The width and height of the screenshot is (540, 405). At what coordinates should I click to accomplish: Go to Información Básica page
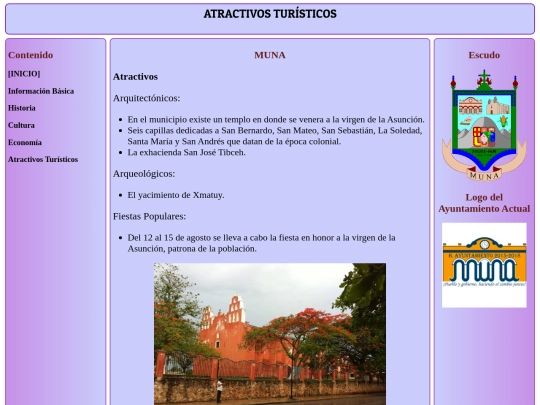pyautogui.click(x=41, y=91)
